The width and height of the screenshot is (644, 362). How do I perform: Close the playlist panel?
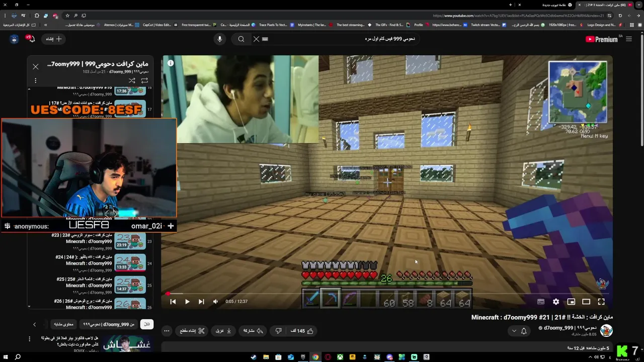36,66
